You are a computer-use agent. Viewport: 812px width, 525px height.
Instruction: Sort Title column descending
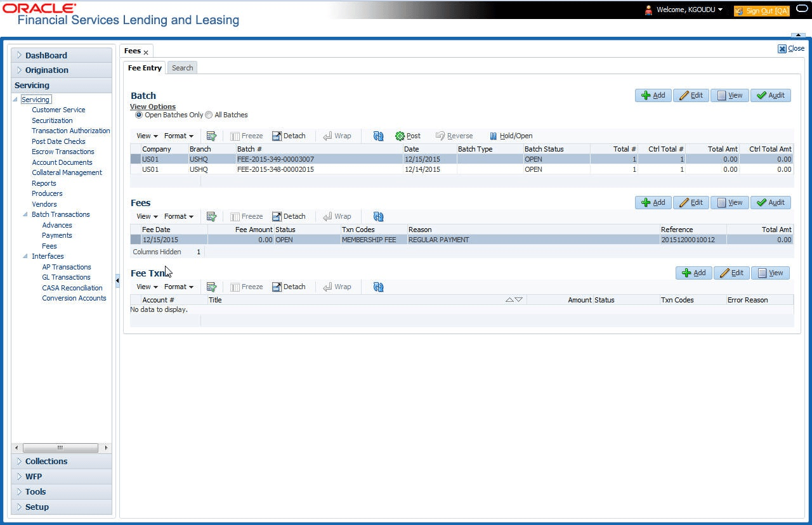tap(519, 300)
